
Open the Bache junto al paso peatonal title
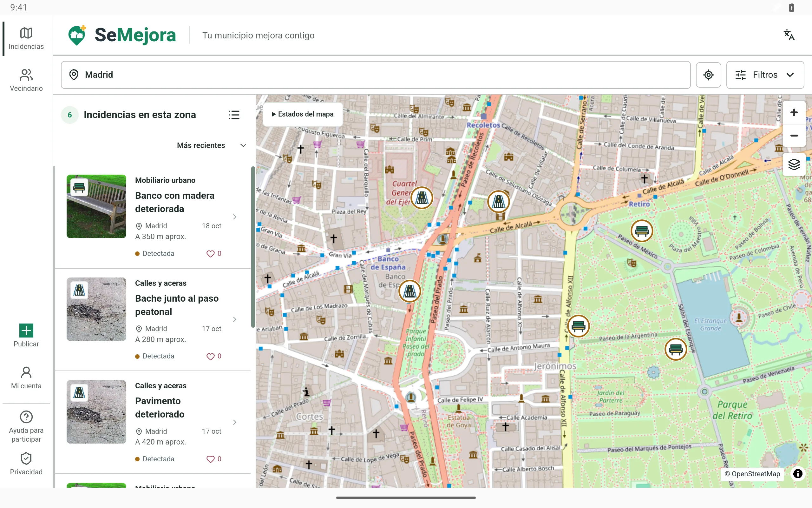pyautogui.click(x=177, y=305)
